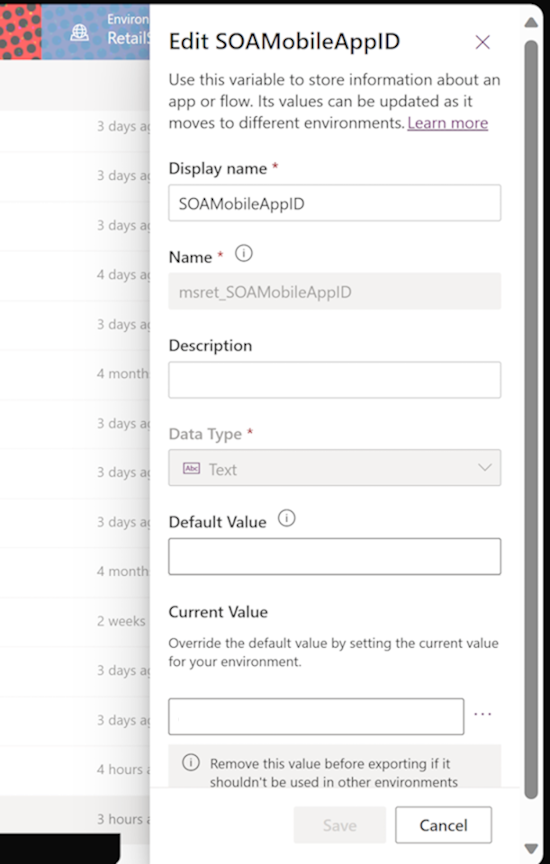Select the '2 weeks' row in background list
The width and height of the screenshot is (550, 864).
pyautogui.click(x=74, y=621)
